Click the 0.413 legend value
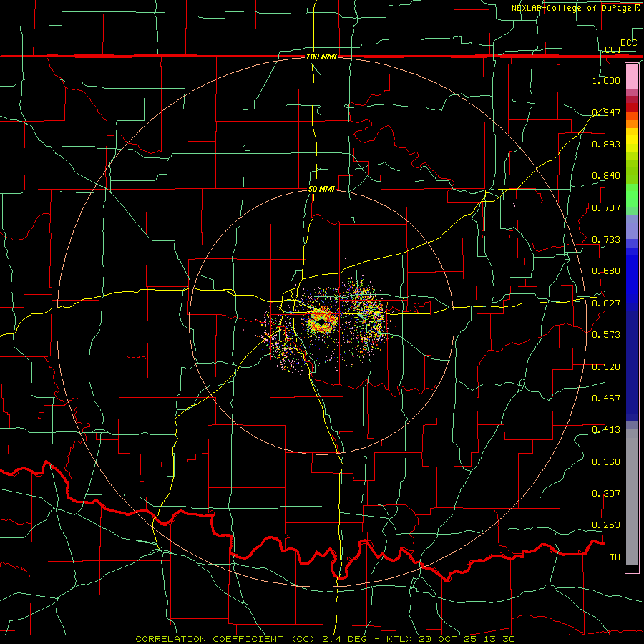Image resolution: width=644 pixels, height=644 pixels. (x=606, y=430)
